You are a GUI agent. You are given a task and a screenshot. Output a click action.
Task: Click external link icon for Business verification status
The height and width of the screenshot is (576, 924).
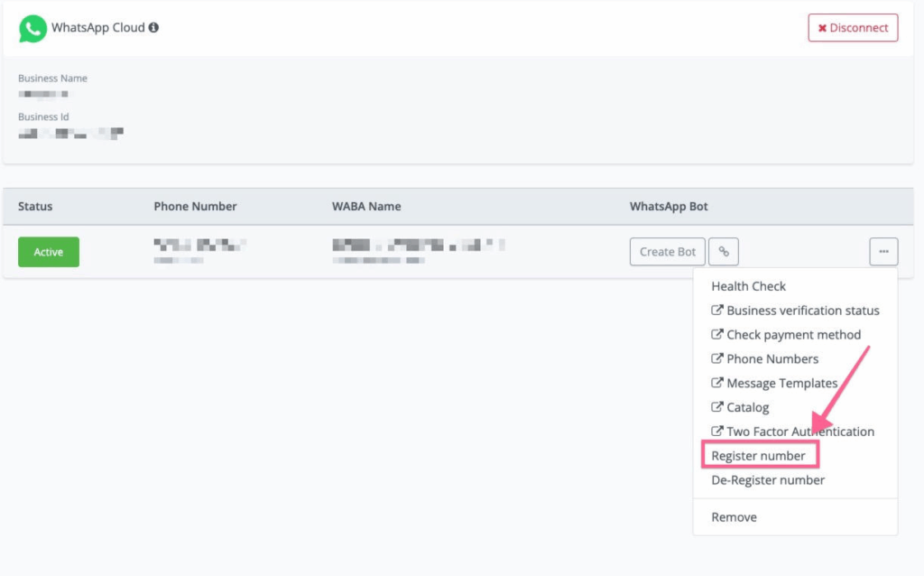coord(717,311)
